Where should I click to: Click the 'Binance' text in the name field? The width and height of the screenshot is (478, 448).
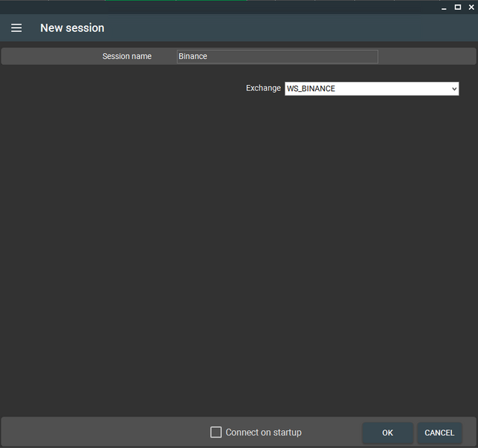pos(193,57)
